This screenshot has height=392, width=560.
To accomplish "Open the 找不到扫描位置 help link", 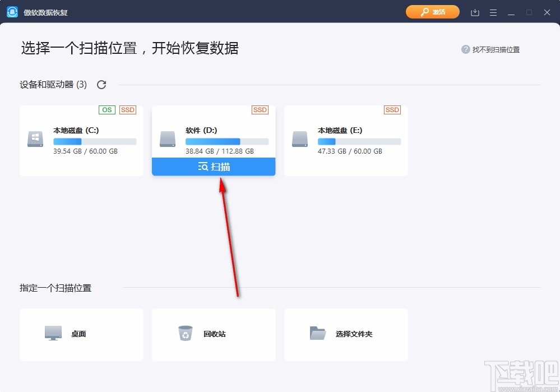I will [x=496, y=49].
